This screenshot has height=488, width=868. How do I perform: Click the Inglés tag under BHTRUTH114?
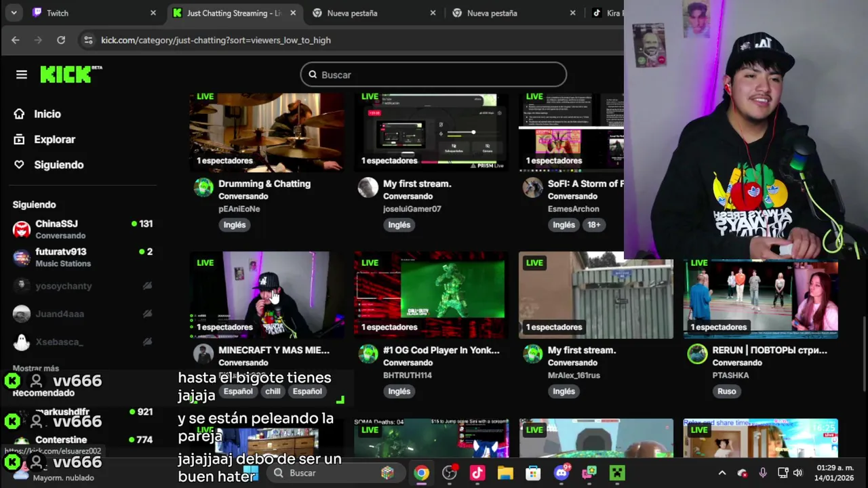(x=399, y=391)
